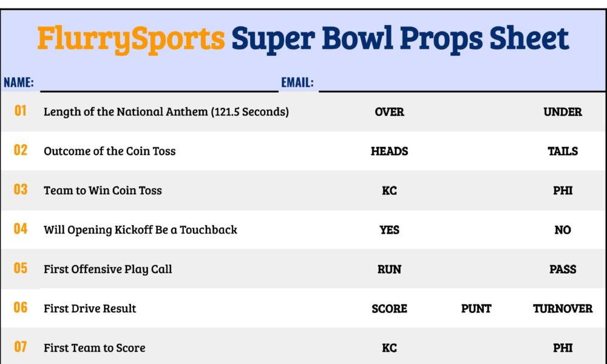Choose TAILS for coin toss outcome
607x364 pixels.
click(563, 151)
